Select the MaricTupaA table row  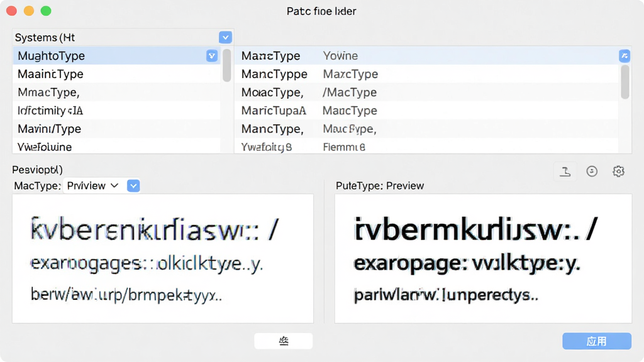[426, 111]
